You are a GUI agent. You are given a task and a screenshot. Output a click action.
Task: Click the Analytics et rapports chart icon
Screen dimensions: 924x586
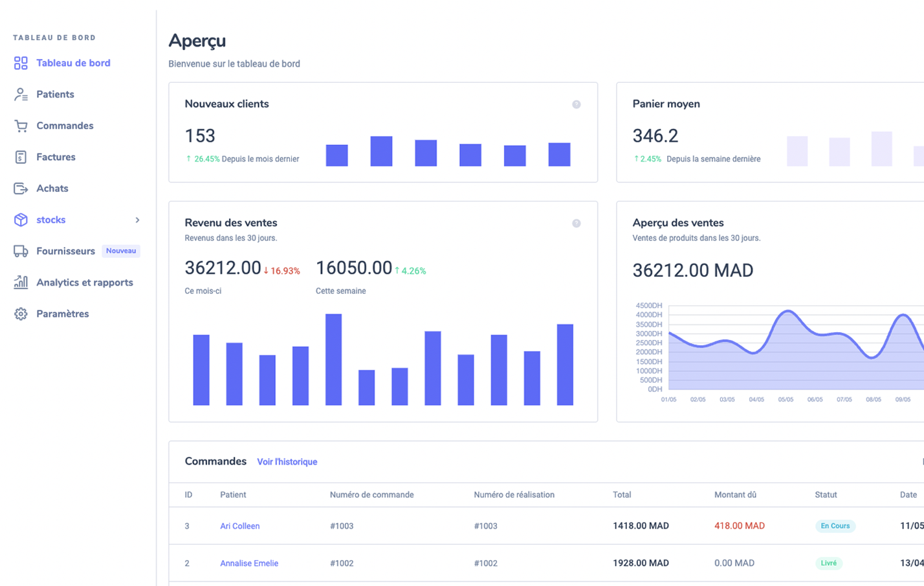coord(21,282)
